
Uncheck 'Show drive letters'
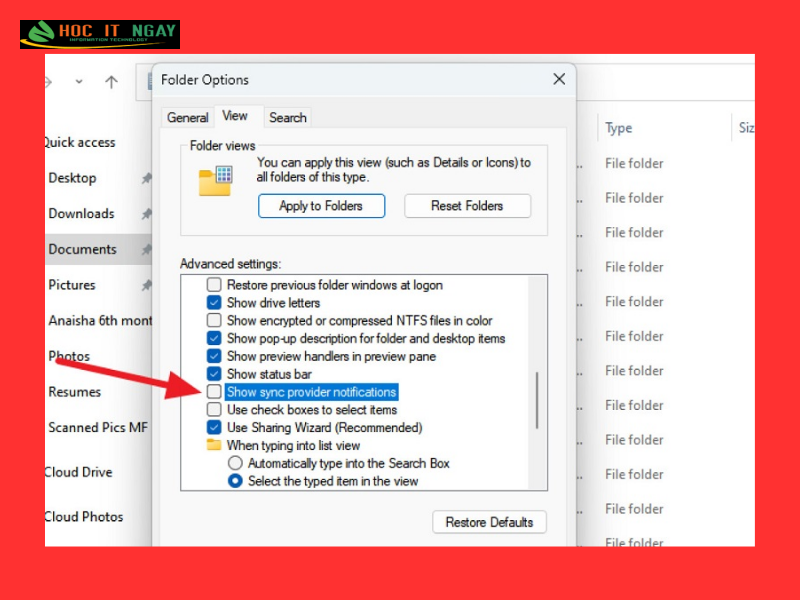(214, 303)
